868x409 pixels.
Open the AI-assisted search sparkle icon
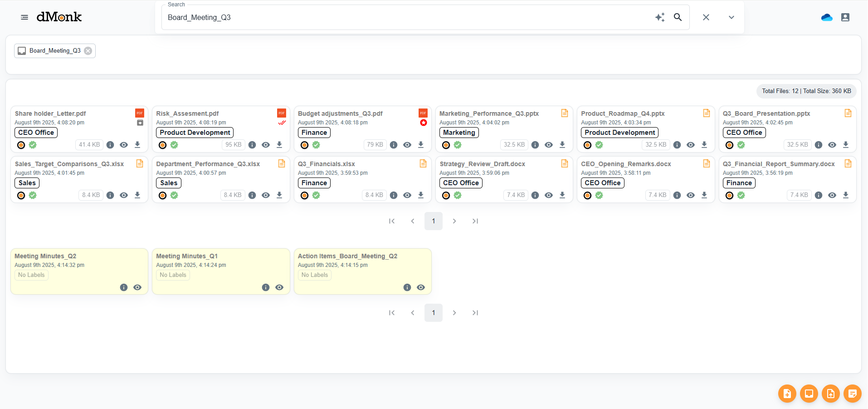pyautogui.click(x=660, y=17)
